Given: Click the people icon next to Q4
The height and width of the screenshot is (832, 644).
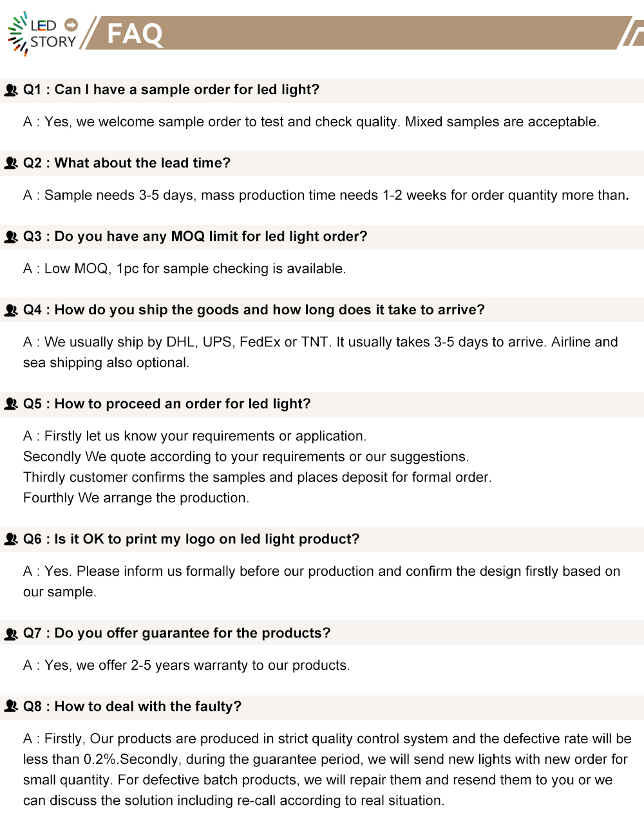Looking at the screenshot, I should click(x=11, y=310).
